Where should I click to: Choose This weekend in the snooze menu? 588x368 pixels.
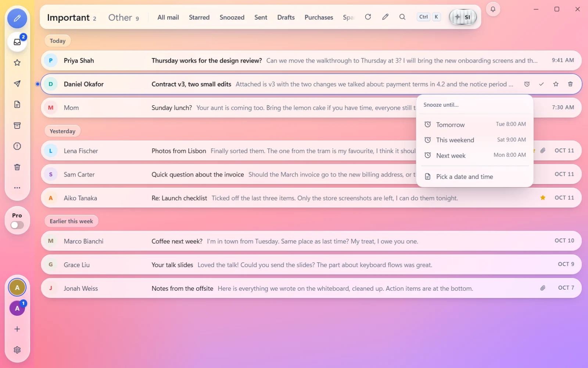coord(475,140)
